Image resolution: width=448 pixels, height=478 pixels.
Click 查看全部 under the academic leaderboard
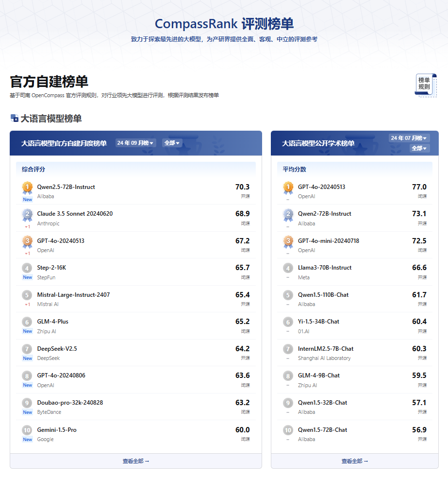[x=354, y=461]
